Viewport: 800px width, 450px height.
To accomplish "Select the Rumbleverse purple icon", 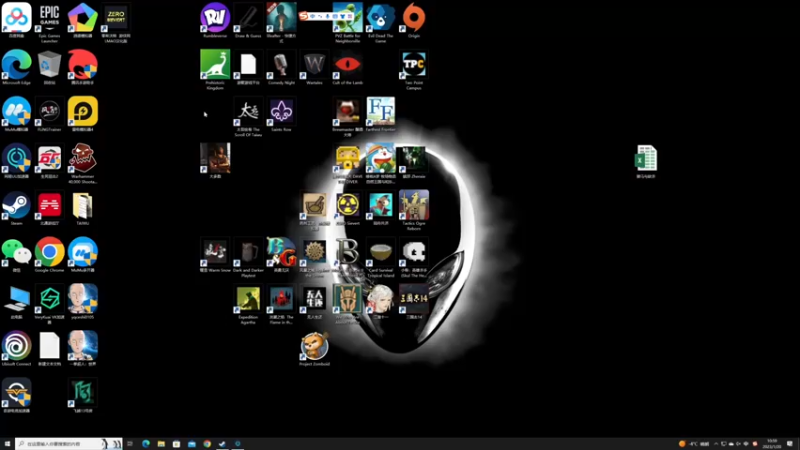I will [x=215, y=18].
